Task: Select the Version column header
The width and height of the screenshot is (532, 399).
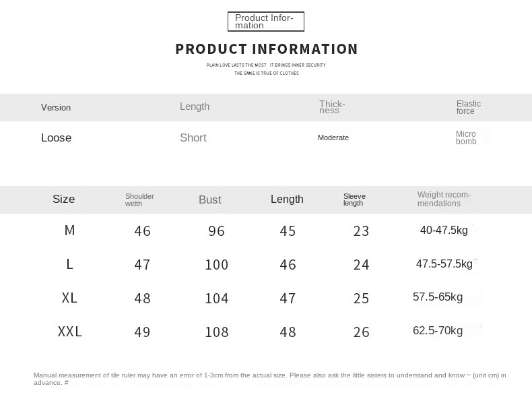Action: click(x=56, y=108)
